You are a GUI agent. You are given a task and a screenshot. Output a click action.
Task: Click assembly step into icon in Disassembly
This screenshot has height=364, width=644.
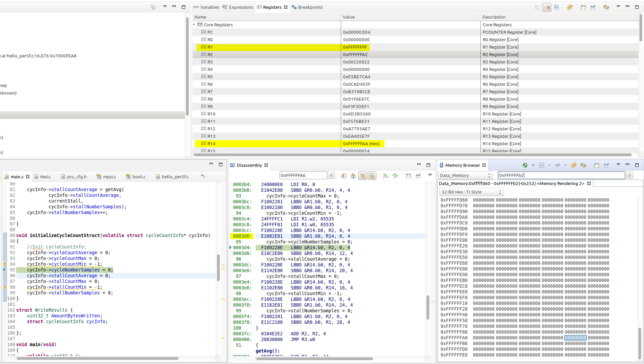386,176
